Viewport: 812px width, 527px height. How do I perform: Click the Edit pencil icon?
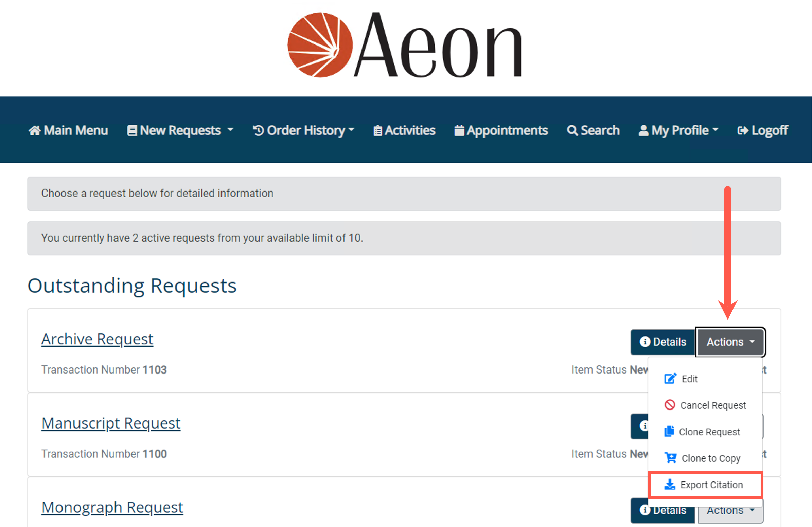pos(670,378)
